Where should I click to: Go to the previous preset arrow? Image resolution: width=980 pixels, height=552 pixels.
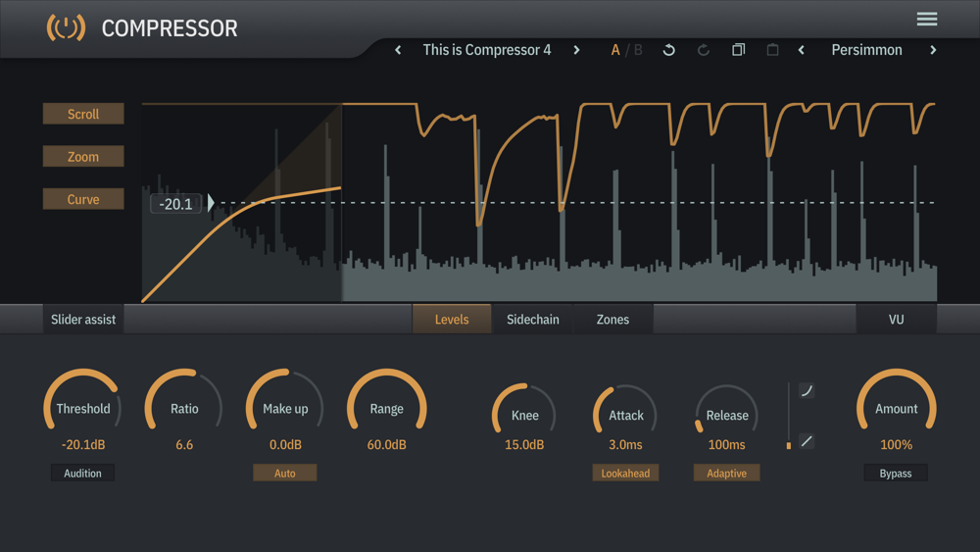pyautogui.click(x=398, y=50)
